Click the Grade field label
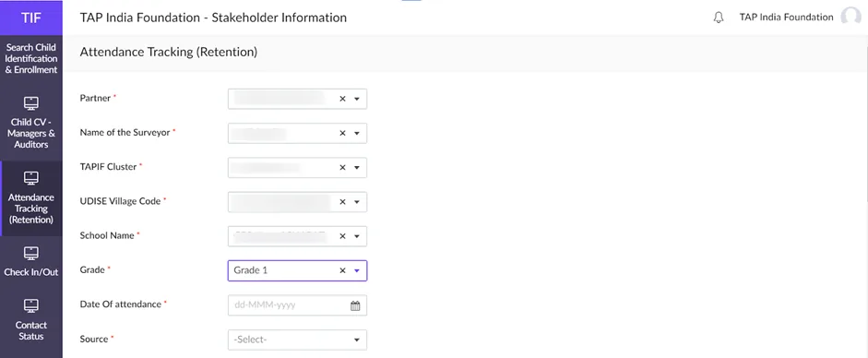This screenshot has width=868, height=358. [92, 269]
